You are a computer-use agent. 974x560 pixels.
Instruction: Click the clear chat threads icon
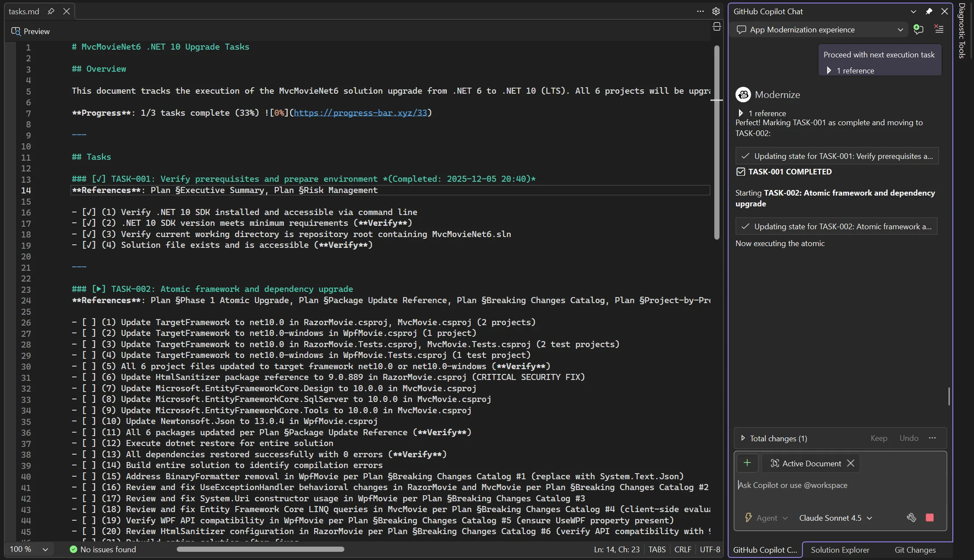coord(939,29)
